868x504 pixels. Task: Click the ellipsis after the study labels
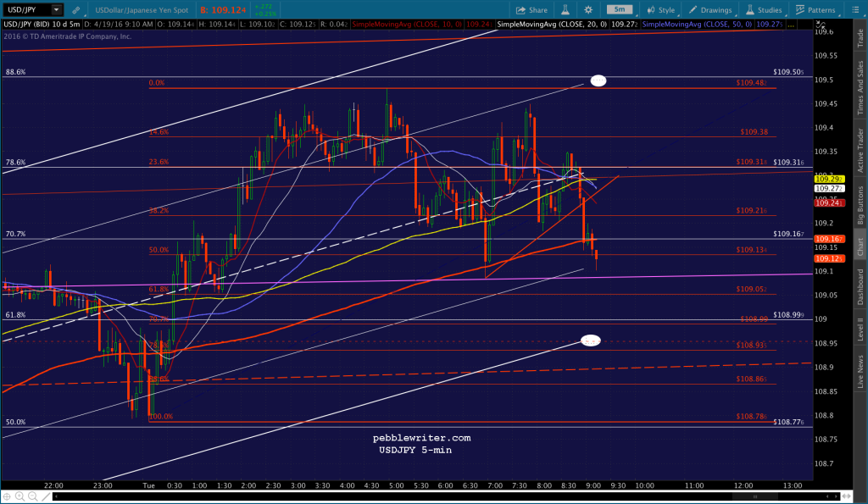tap(791, 25)
